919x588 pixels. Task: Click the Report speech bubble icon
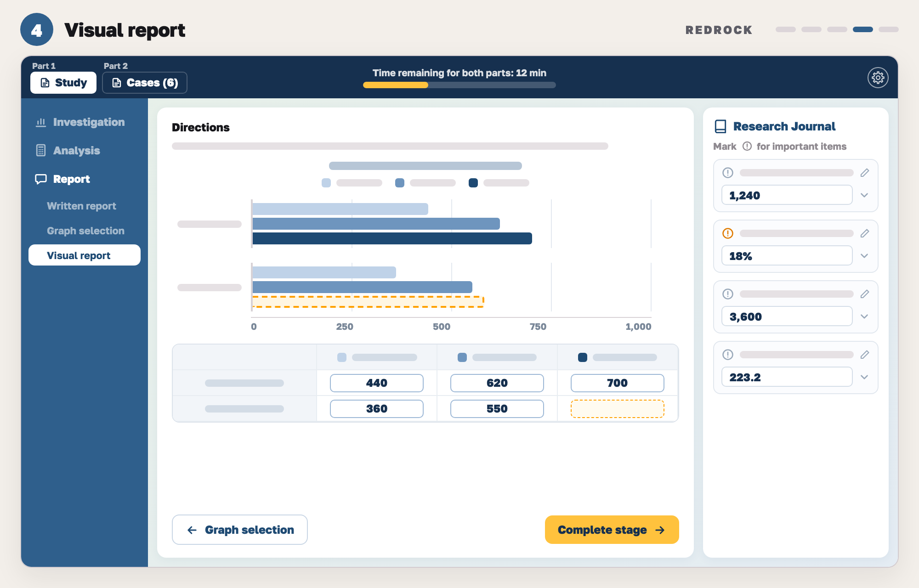(x=41, y=179)
